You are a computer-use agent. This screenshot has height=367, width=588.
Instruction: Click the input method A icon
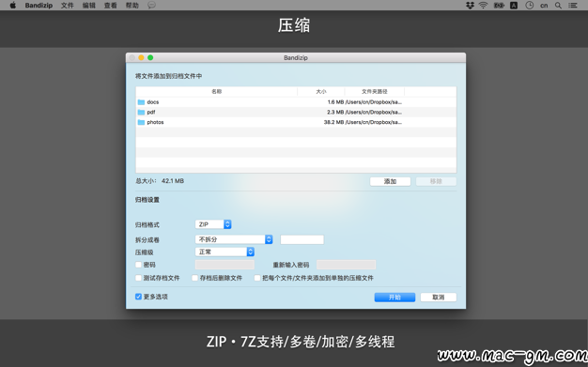[514, 6]
